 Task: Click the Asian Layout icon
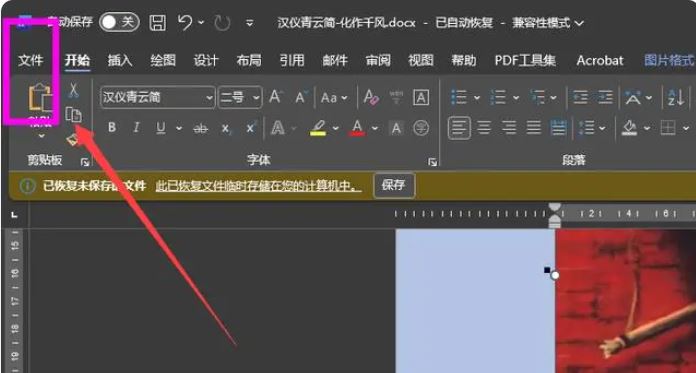pyautogui.click(x=633, y=97)
